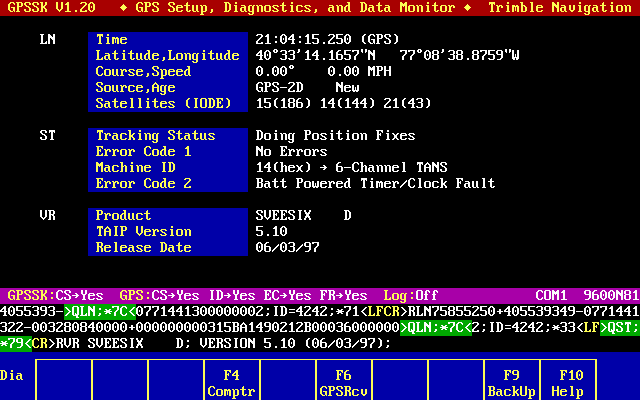This screenshot has height=400, width=640.
Task: Click the Tracking Status label
Action: coord(156,136)
